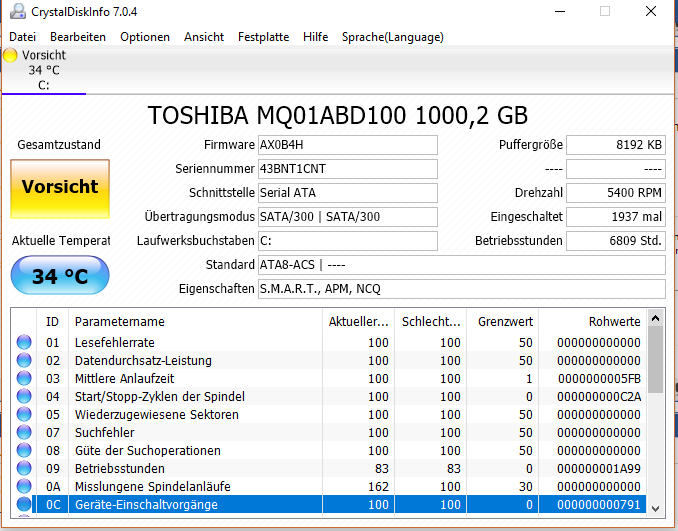
Task: Click the Gesamtzustand label
Action: tap(59, 144)
